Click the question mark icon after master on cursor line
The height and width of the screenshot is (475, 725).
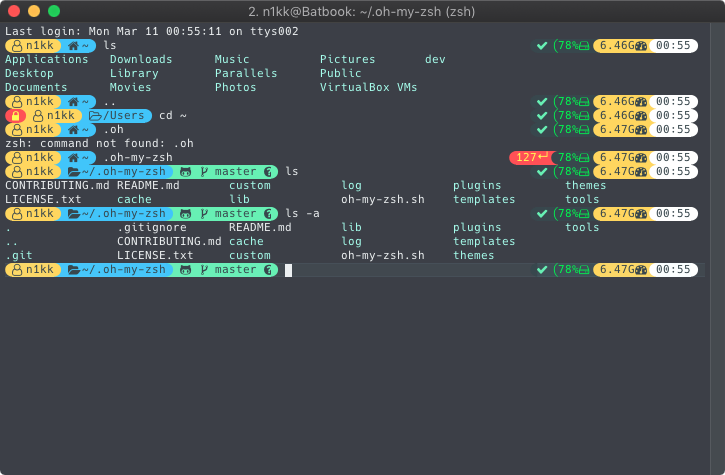[268, 270]
